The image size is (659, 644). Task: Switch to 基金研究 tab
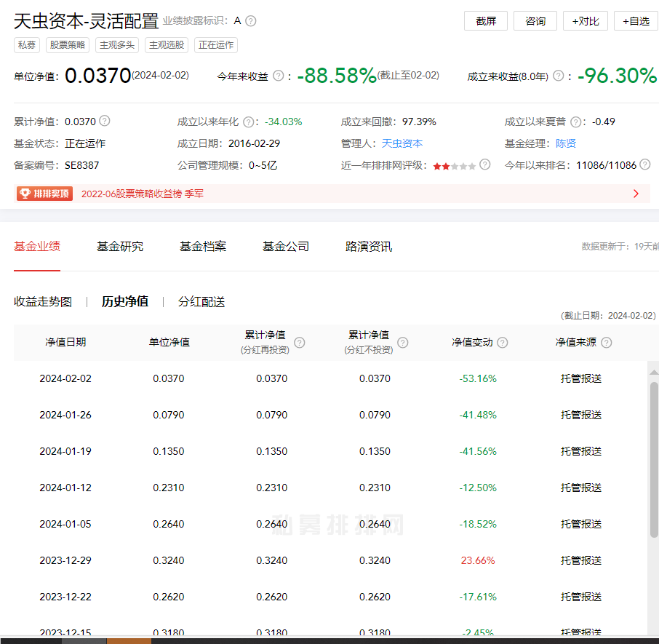120,247
